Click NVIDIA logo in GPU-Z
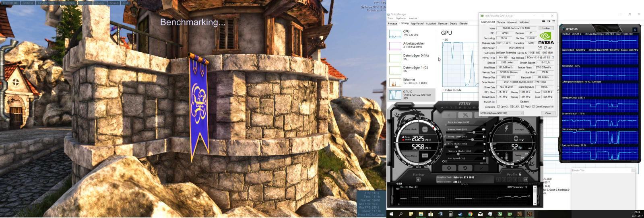 (x=546, y=38)
